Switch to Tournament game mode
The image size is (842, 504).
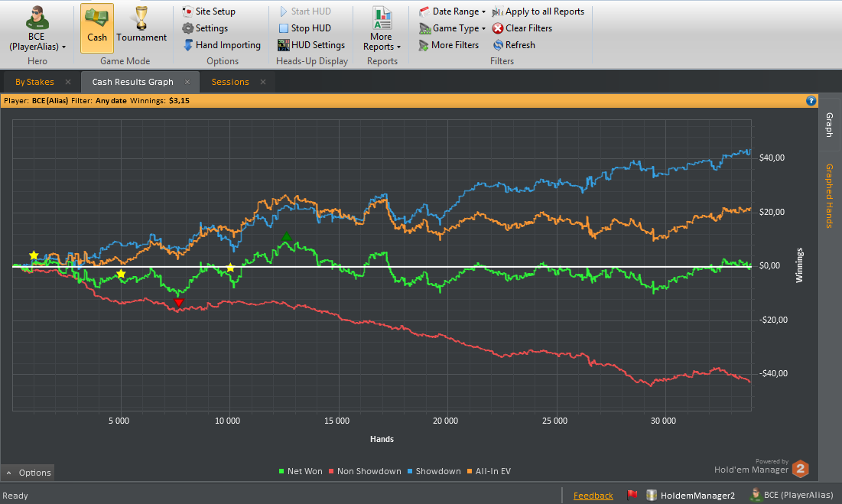tap(141, 28)
